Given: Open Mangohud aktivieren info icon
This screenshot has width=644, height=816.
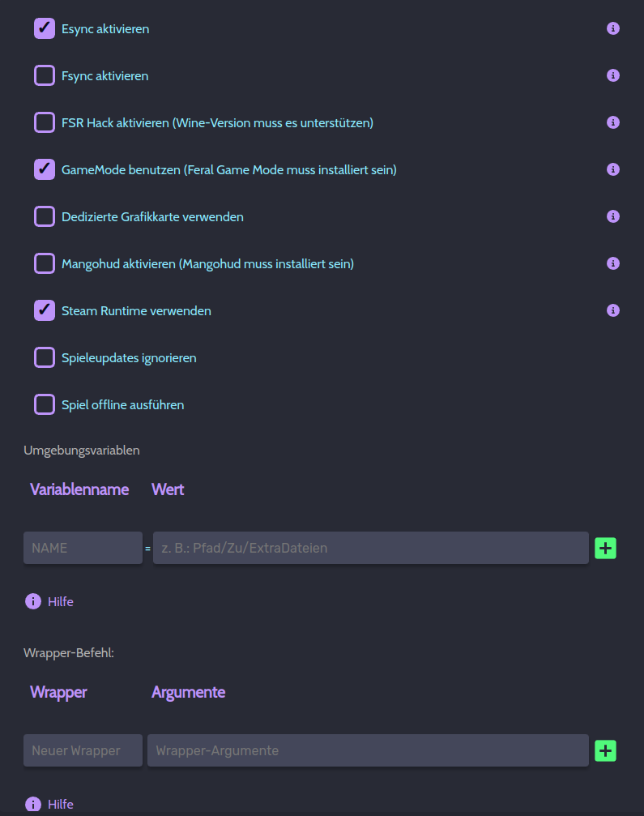Looking at the screenshot, I should point(613,264).
